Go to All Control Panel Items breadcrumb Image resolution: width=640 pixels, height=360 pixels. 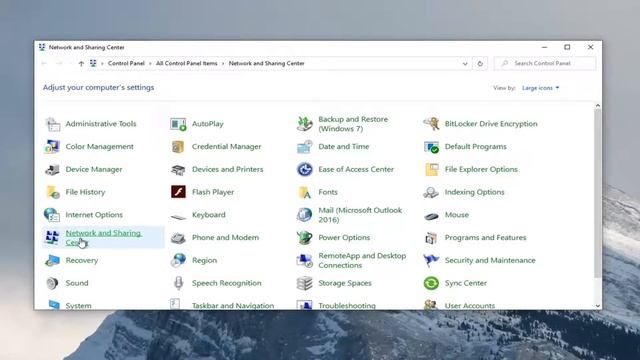pos(187,64)
